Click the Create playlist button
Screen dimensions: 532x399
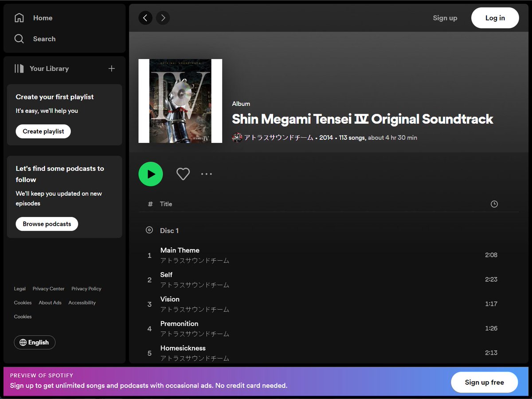[43, 131]
